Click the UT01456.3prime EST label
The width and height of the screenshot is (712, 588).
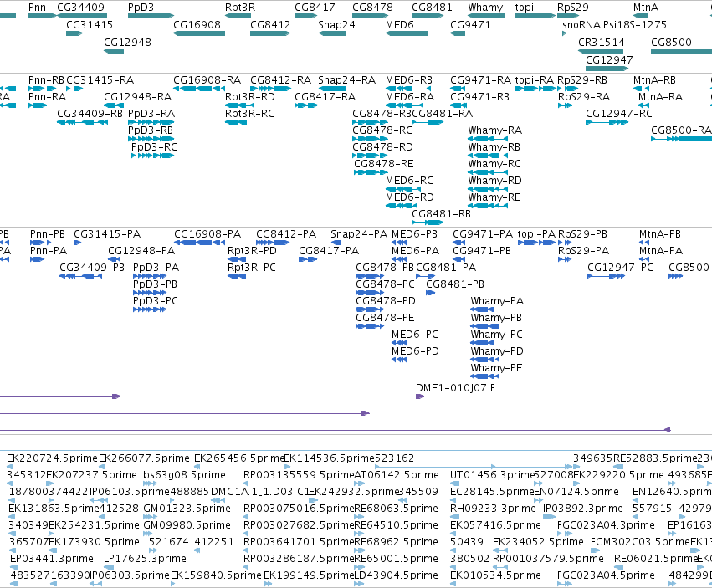pyautogui.click(x=492, y=475)
